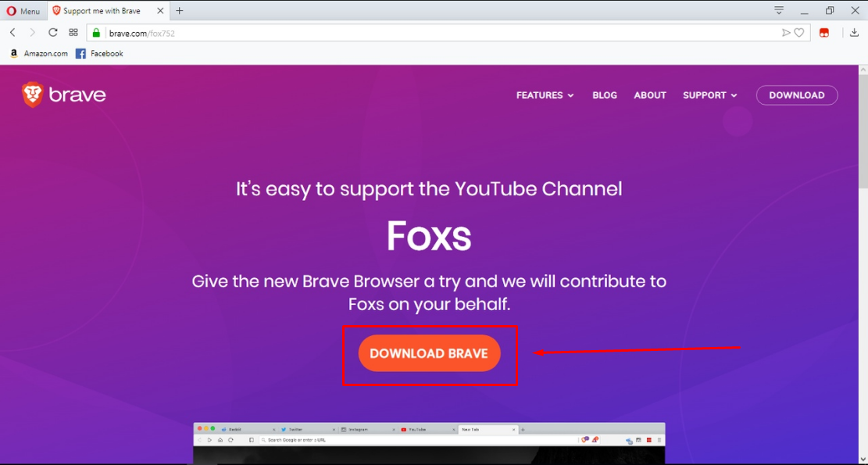Expand the FEATURES dropdown menu
Screen dimensions: 868x465
click(545, 95)
